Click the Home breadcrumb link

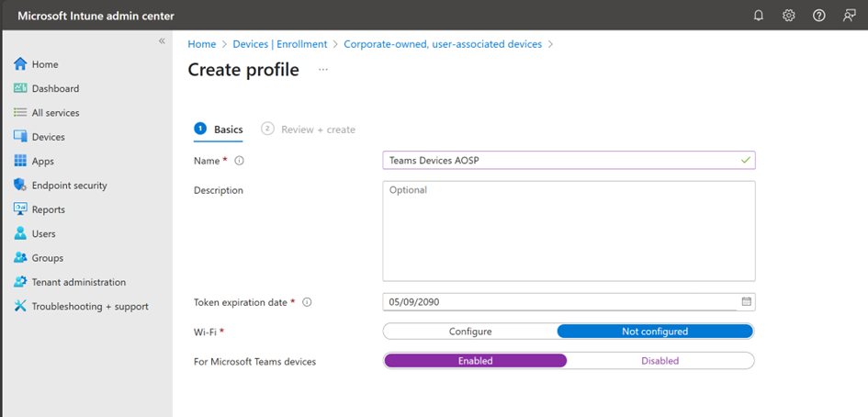[201, 44]
